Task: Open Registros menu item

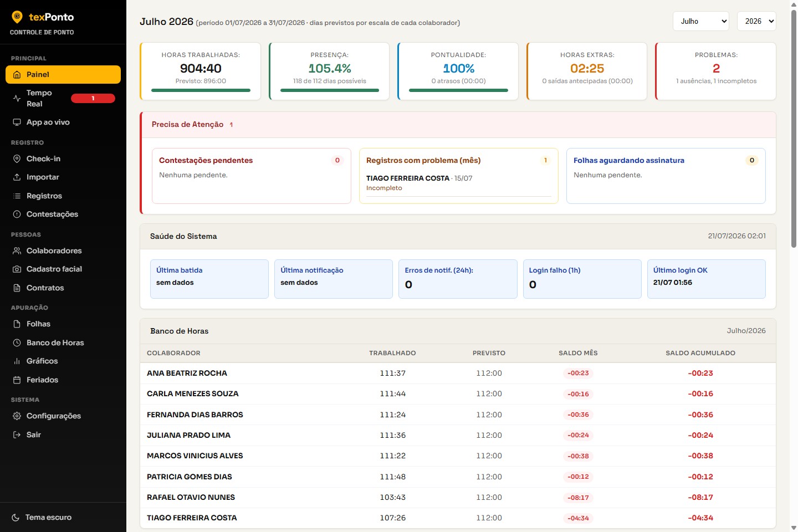Action: (x=63, y=196)
